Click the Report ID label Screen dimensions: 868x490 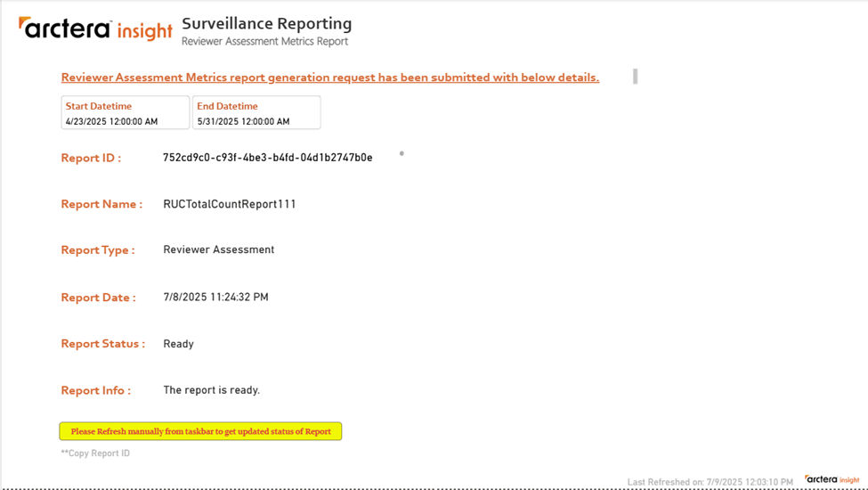click(91, 158)
